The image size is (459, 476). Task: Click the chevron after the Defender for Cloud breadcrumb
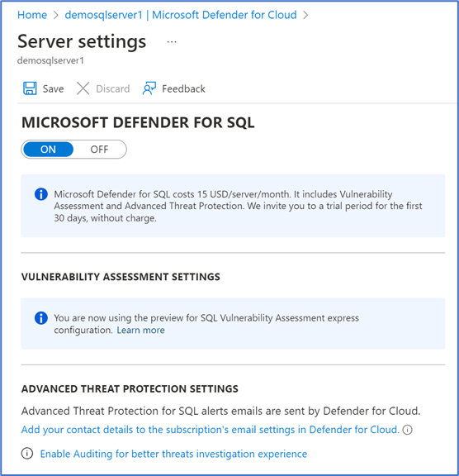[305, 15]
